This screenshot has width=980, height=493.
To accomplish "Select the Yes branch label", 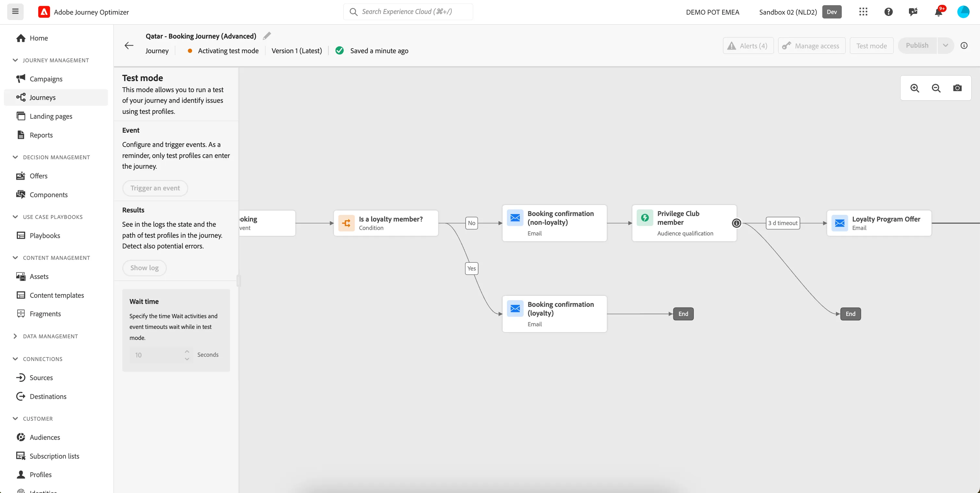I will tap(472, 268).
